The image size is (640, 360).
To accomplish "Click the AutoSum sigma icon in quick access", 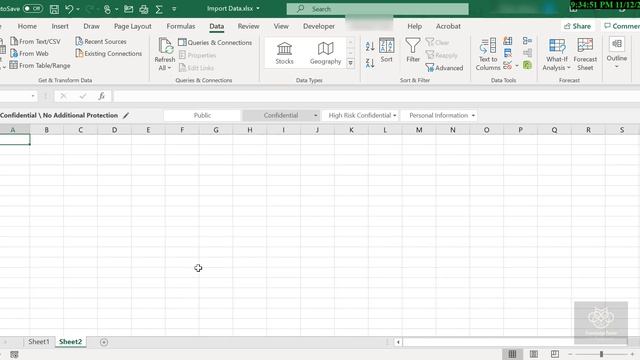I will click(159, 9).
